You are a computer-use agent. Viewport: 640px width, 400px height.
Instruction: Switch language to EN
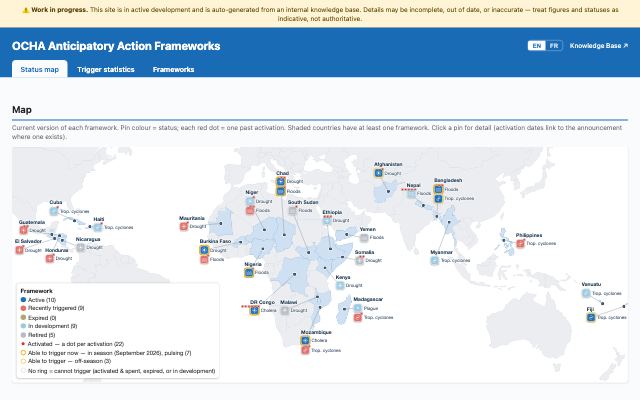coord(537,46)
